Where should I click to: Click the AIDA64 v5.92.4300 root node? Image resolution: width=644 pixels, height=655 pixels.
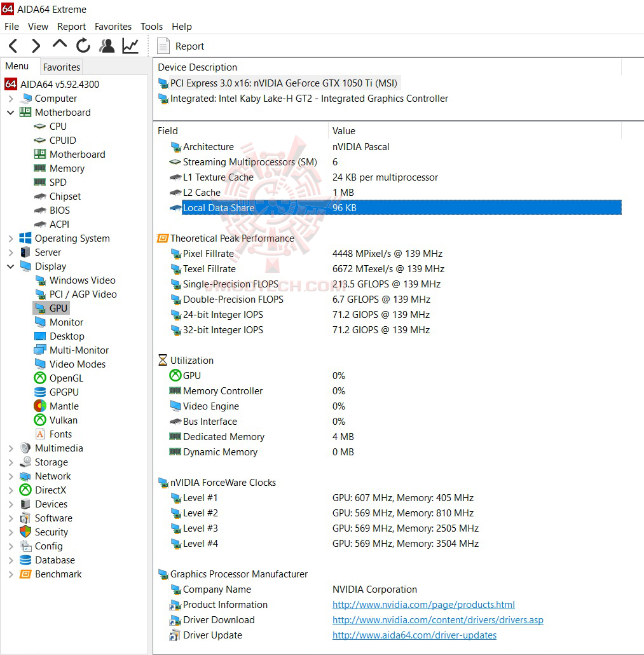(x=52, y=85)
